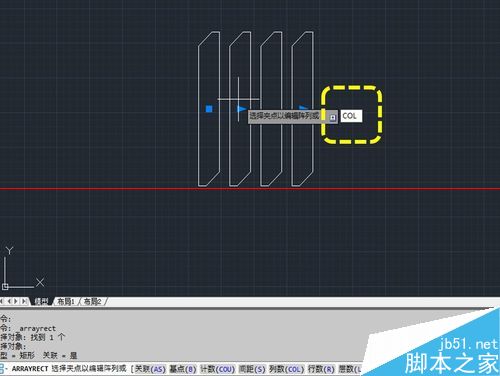
Task: Choose the 行数(R) command option
Action: [x=321, y=369]
